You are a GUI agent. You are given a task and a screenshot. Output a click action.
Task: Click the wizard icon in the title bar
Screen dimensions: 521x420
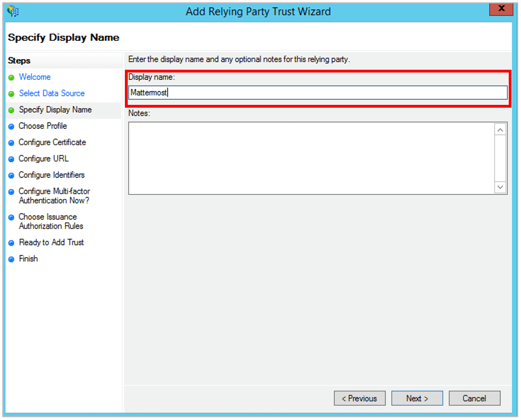pyautogui.click(x=13, y=11)
